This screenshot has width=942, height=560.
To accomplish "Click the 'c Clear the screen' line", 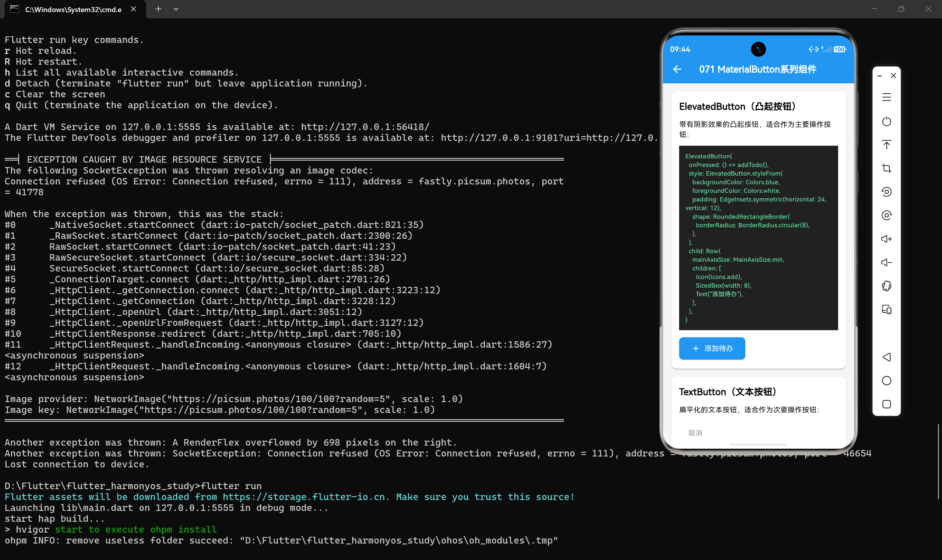I will pos(55,94).
